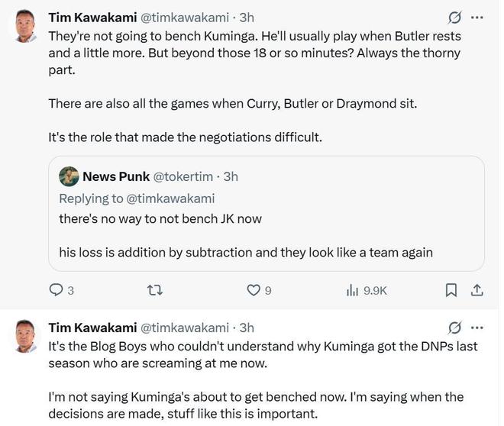Open more options menu on first tweet
Viewport: 504px width, 426px height.
[477, 17]
